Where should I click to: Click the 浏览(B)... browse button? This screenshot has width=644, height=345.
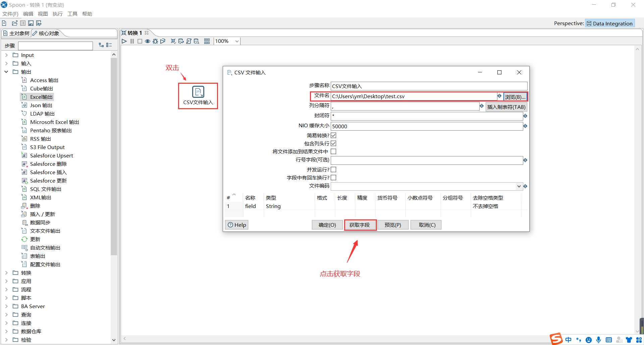(x=515, y=97)
